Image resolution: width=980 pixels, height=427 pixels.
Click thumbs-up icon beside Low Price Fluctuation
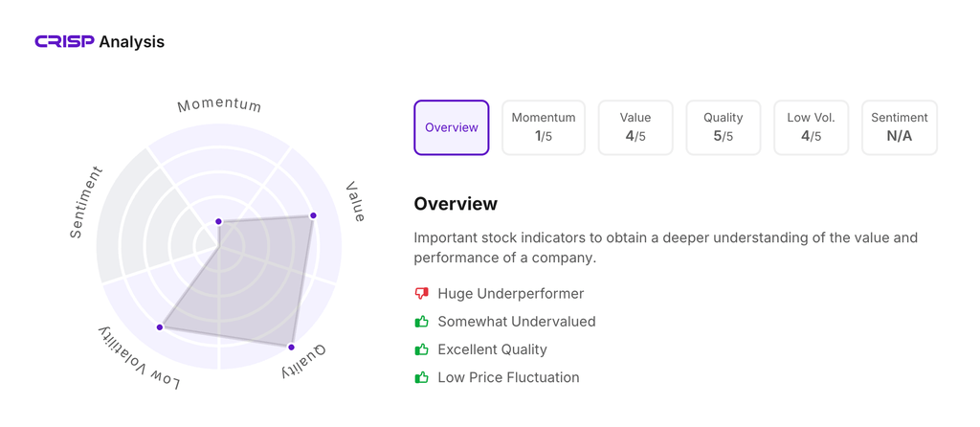[421, 377]
